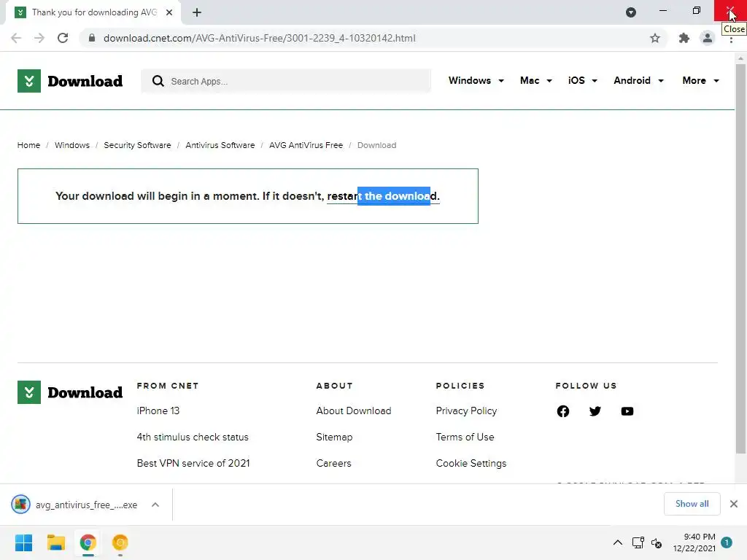Close the AVG download tab
This screenshot has height=560, width=747.
coord(169,12)
